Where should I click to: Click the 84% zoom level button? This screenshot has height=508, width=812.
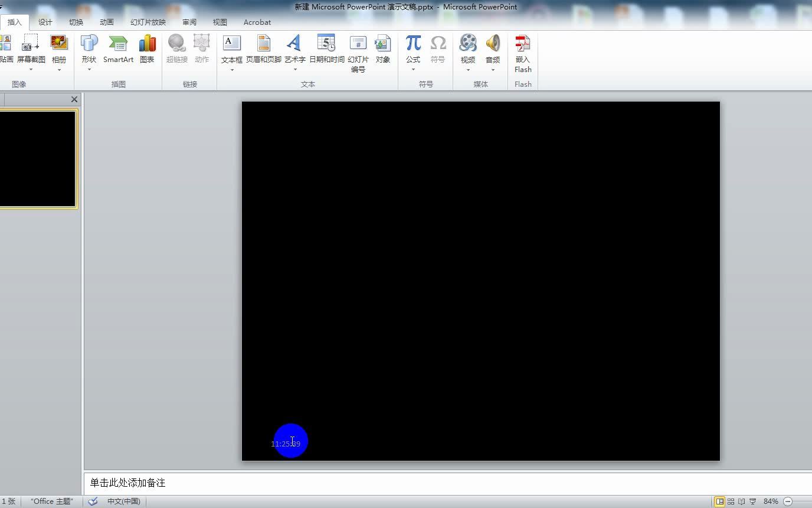click(771, 501)
